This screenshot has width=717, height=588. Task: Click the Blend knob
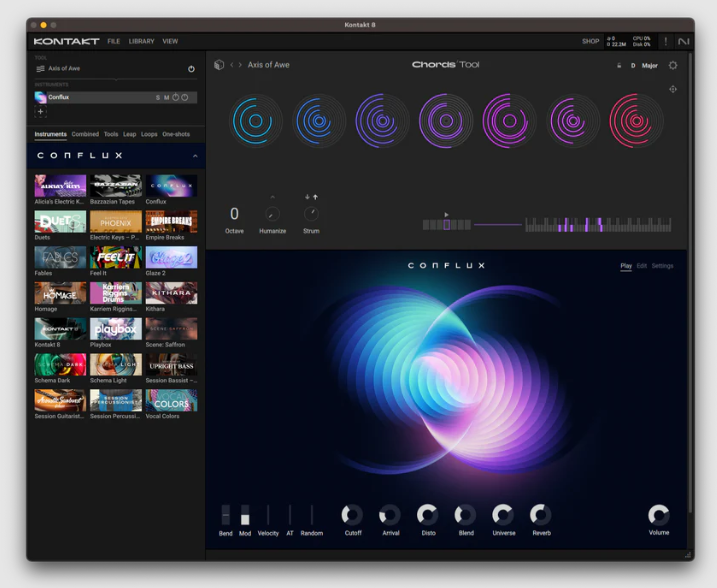click(466, 515)
